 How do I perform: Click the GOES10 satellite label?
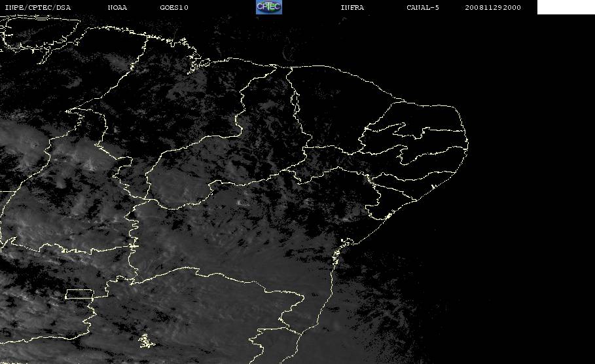174,8
